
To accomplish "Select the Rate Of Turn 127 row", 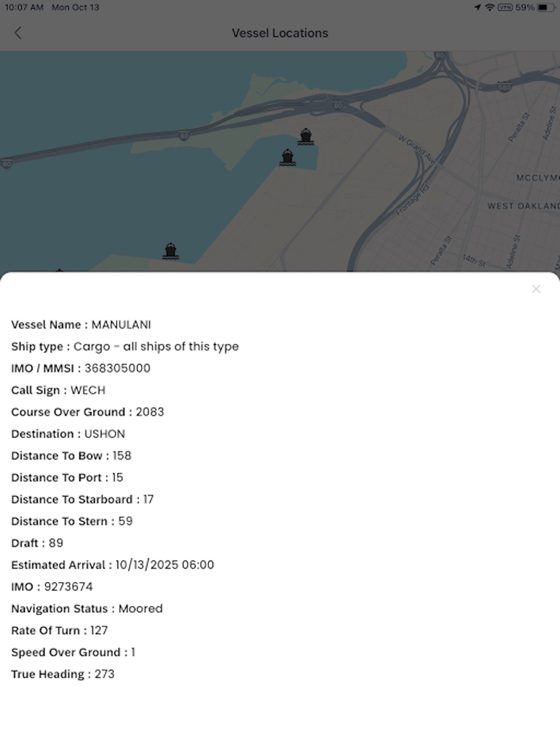I will [x=60, y=630].
